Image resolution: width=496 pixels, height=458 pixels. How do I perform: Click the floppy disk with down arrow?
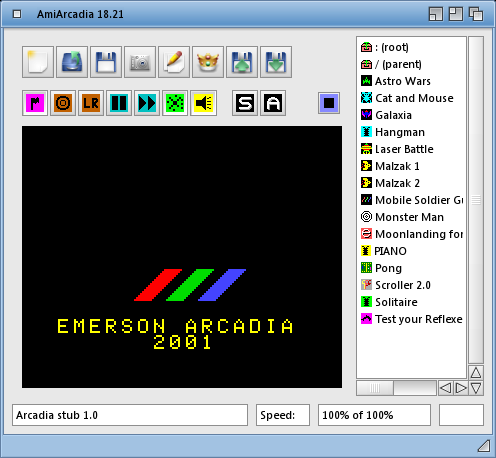tap(276, 62)
